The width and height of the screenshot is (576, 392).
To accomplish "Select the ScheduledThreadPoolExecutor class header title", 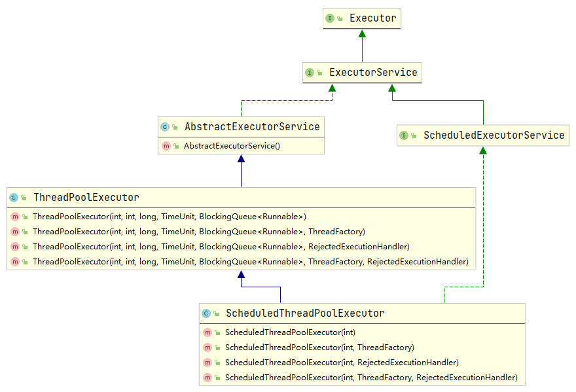I will tap(304, 313).
